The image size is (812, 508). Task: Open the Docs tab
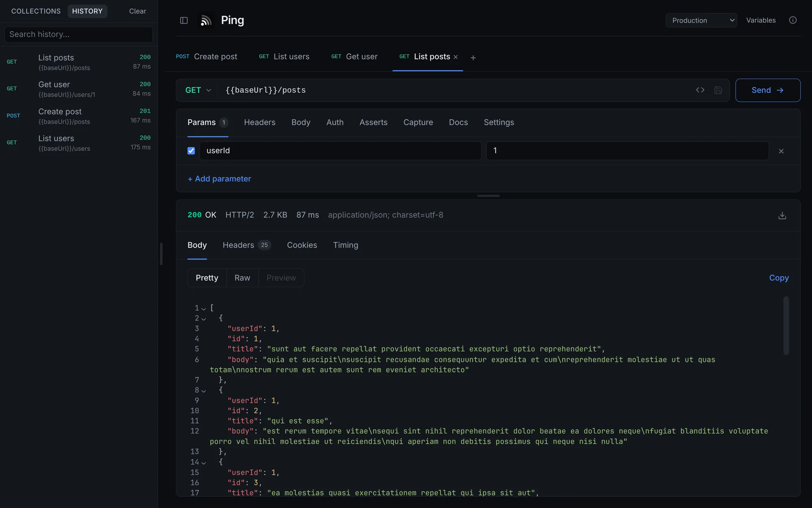click(458, 122)
